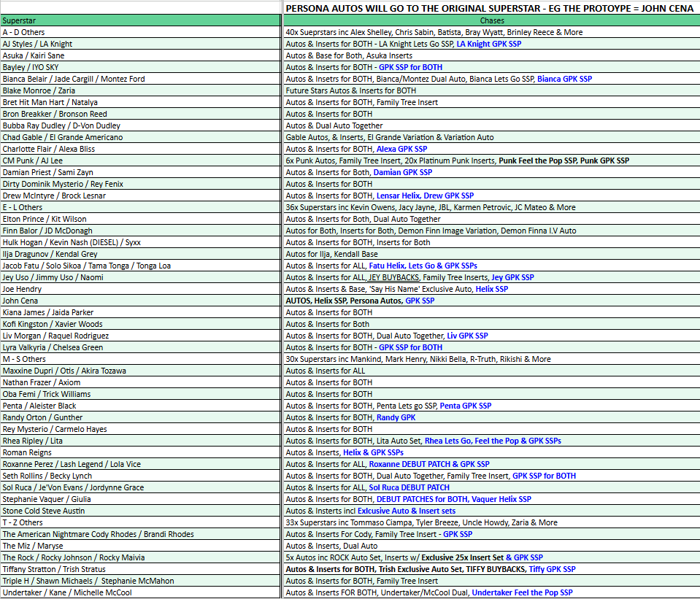The width and height of the screenshot is (700, 599).
Task: Select the John Cena superstar cell
Action: pos(141,301)
